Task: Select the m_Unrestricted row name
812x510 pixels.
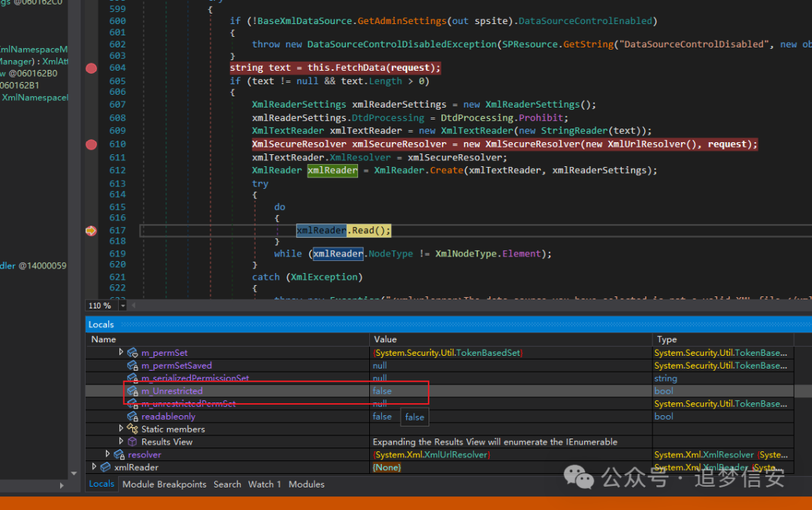Action: 172,391
